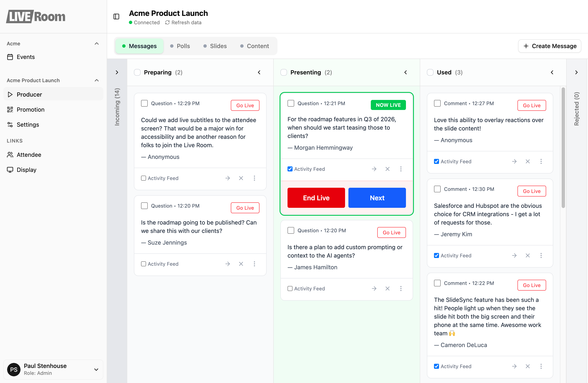Click the Create Message button
Screen dimensions: 588x383
pos(549,46)
